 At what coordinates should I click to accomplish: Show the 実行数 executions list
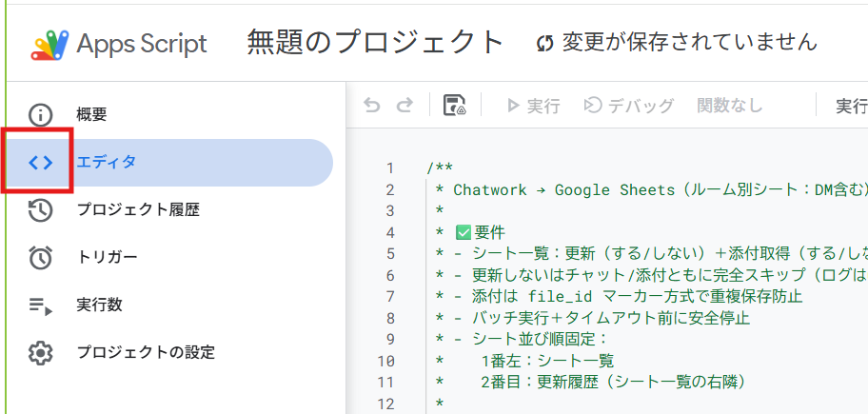[99, 306]
